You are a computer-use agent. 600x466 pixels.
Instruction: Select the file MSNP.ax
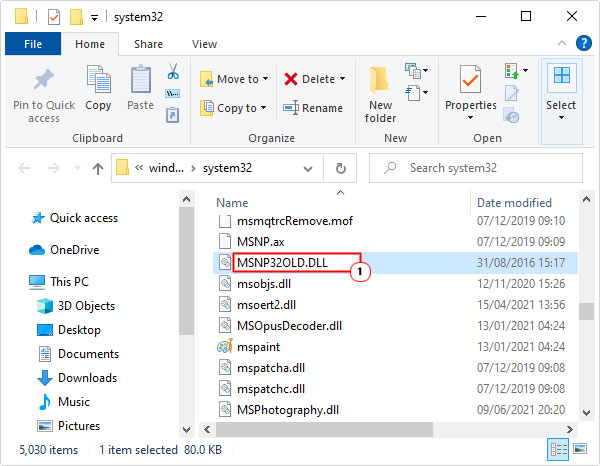pyautogui.click(x=261, y=242)
